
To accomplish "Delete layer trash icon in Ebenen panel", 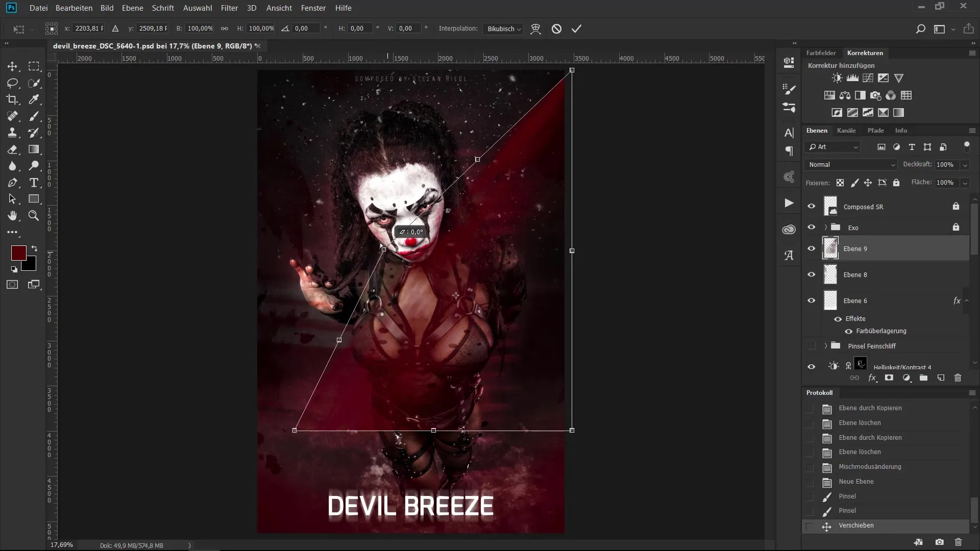I will 958,378.
